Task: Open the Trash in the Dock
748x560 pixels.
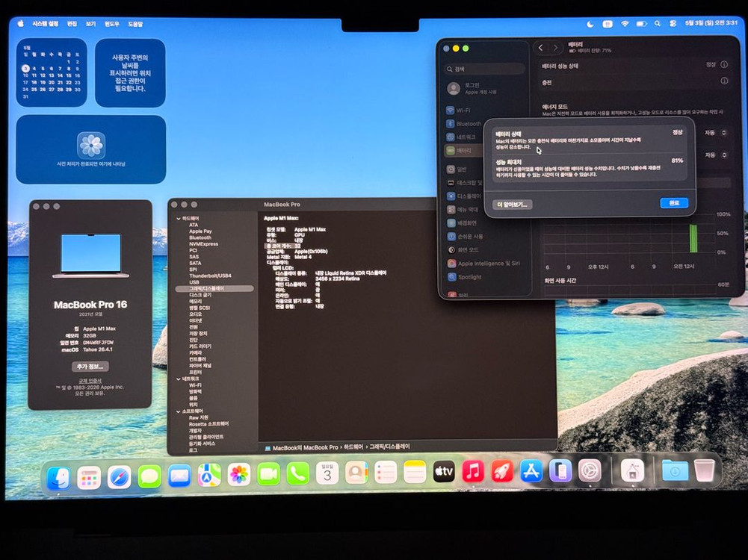Action: click(705, 470)
